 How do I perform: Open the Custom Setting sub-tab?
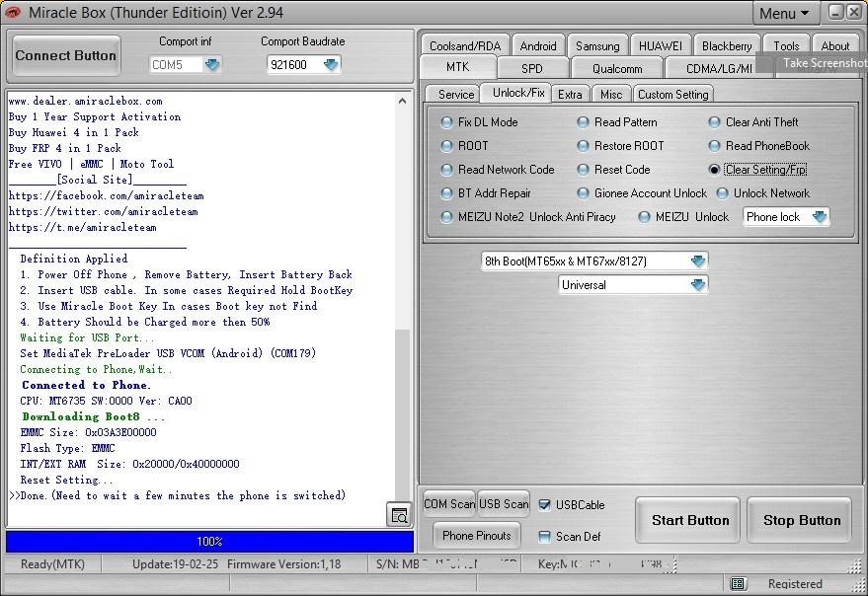coord(673,95)
